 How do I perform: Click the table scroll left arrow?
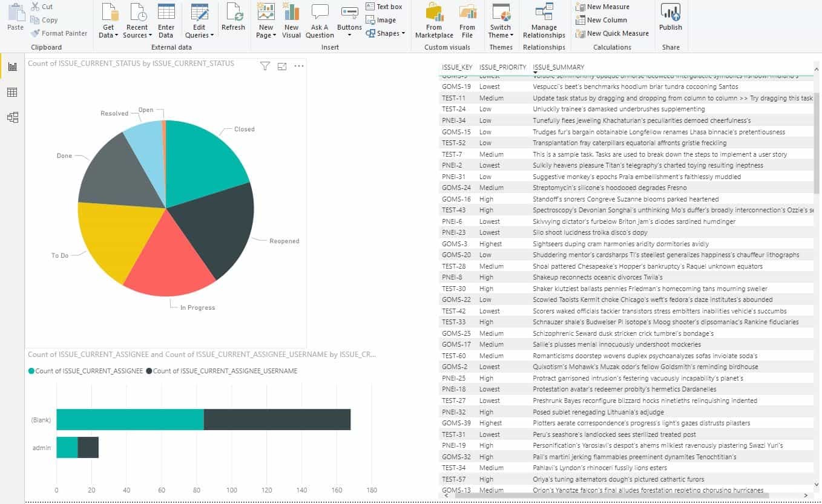[446, 495]
